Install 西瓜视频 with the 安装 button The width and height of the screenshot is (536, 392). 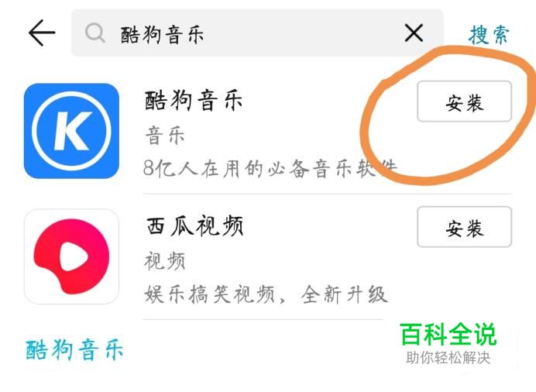tap(464, 227)
